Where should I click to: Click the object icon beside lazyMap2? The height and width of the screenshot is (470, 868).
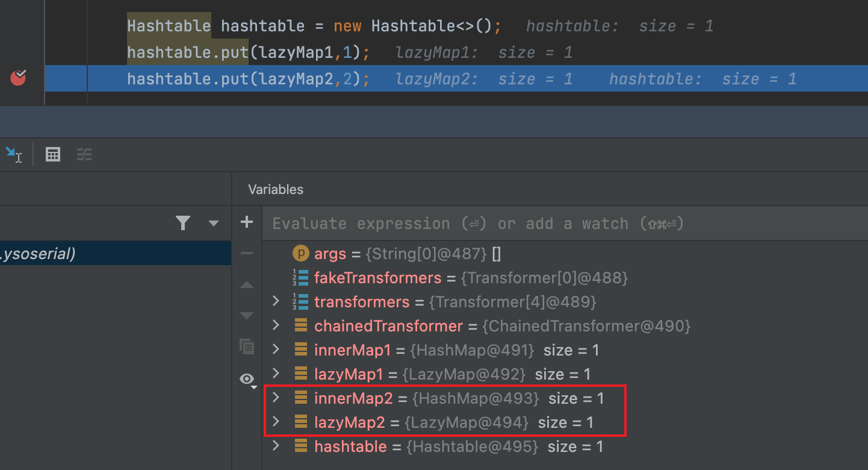(x=301, y=422)
